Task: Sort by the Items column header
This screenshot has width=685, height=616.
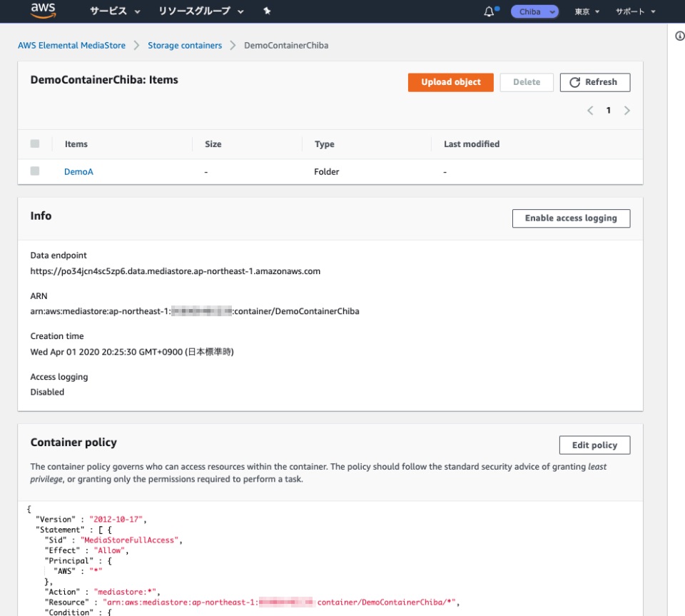Action: (76, 144)
